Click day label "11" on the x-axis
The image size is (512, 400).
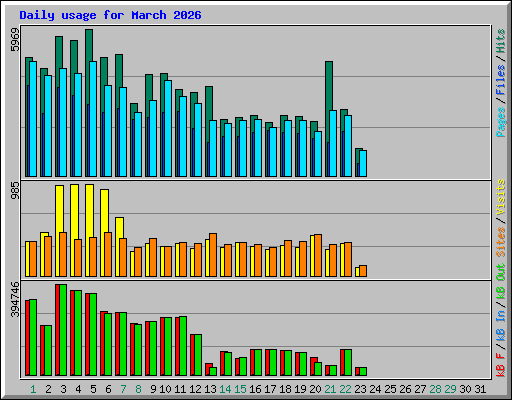(x=180, y=389)
